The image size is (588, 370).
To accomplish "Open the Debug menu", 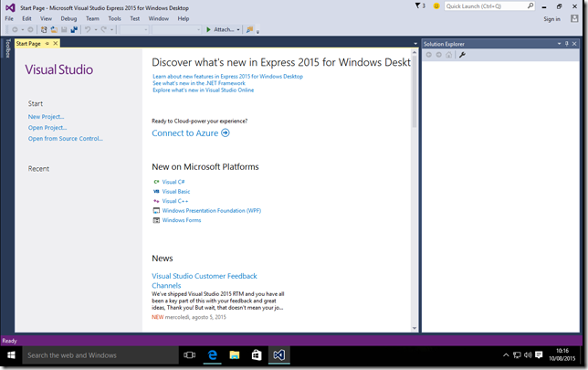I will coord(68,18).
